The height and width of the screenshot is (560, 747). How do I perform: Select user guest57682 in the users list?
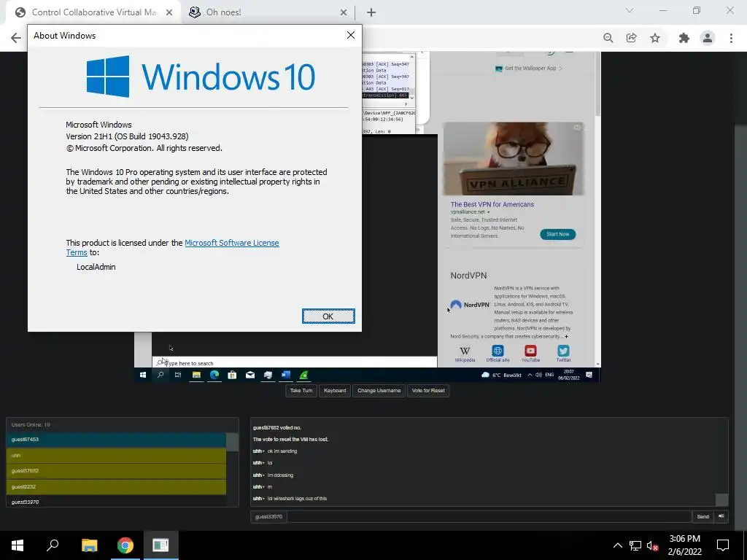tap(116, 471)
